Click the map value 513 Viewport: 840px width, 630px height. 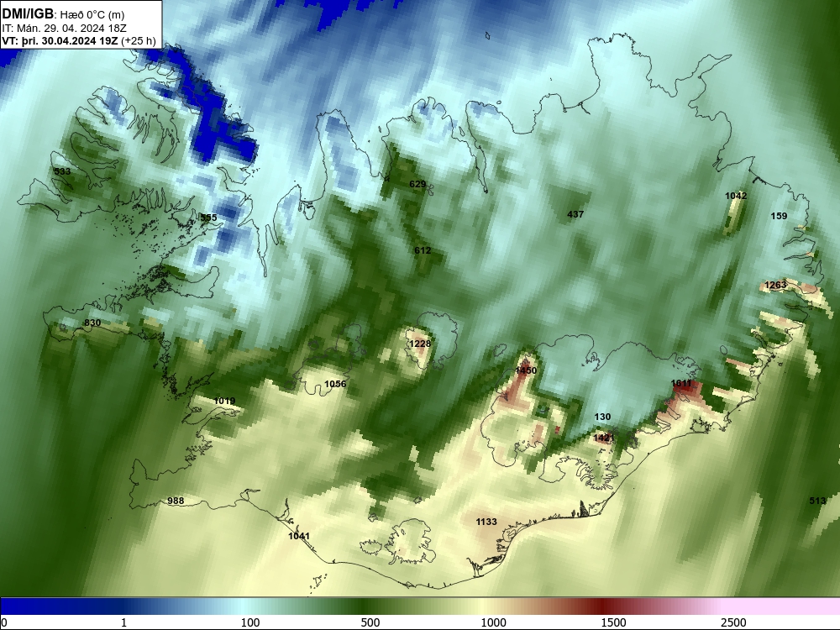coord(817,501)
